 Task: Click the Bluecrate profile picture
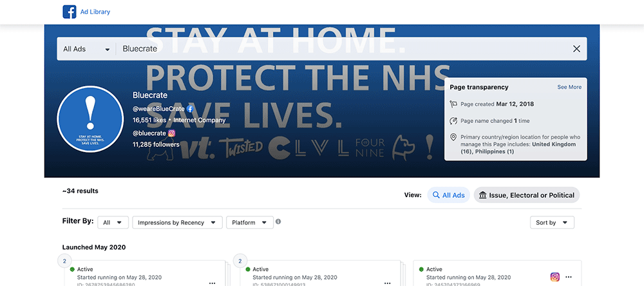[90, 118]
